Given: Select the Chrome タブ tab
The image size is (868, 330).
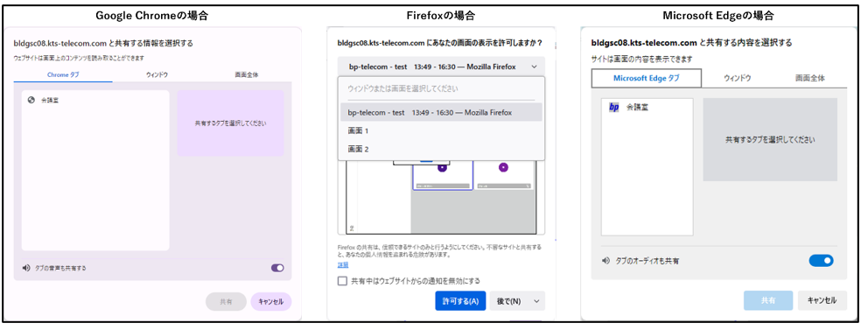Looking at the screenshot, I should click(x=63, y=74).
